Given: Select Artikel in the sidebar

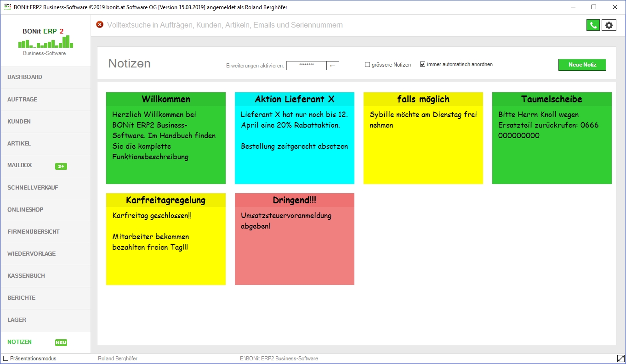Looking at the screenshot, I should (x=46, y=144).
